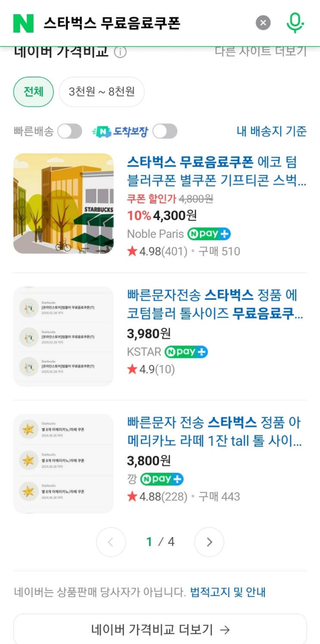Expand 네이버 가격비교 더보기
The image size is (320, 644).
[x=160, y=630]
